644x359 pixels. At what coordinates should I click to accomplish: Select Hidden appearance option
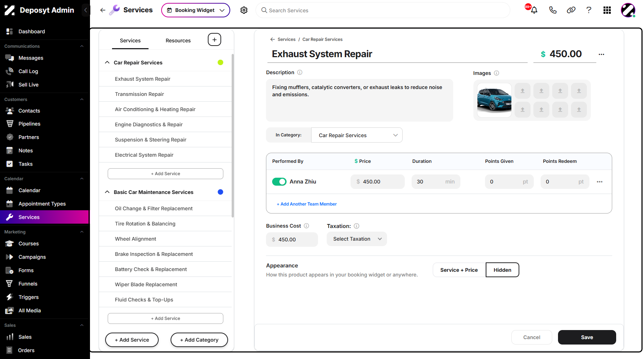coord(502,270)
